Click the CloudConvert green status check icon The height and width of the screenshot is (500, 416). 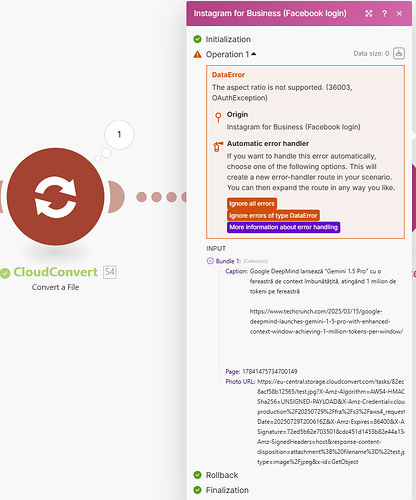(x=5, y=273)
